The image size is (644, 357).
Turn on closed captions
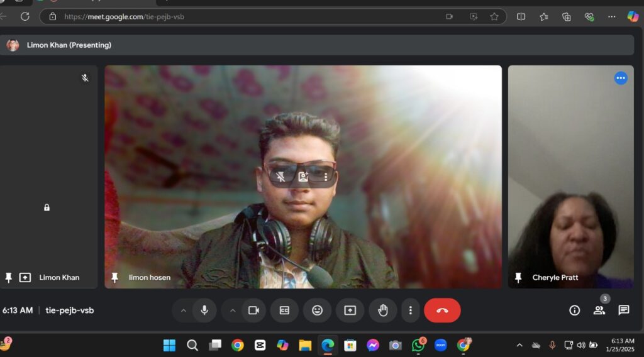284,310
